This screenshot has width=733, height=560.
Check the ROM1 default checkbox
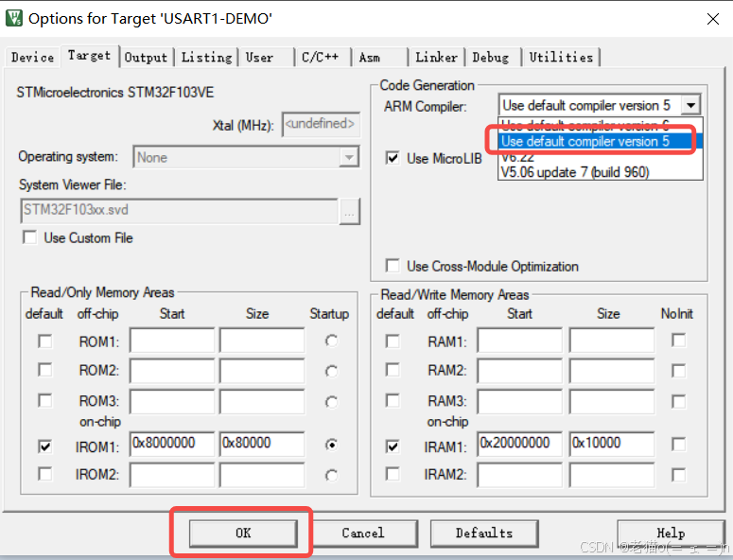coord(44,341)
